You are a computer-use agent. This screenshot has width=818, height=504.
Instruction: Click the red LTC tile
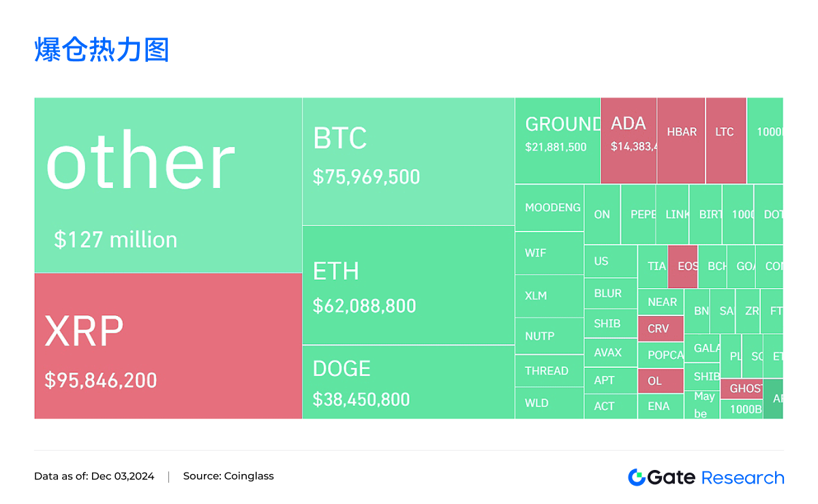725,140
